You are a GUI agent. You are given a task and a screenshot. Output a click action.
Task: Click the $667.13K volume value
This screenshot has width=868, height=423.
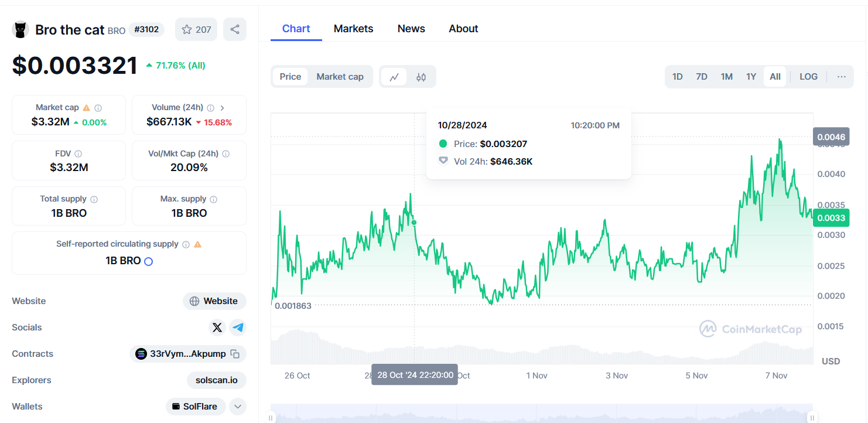pos(169,122)
